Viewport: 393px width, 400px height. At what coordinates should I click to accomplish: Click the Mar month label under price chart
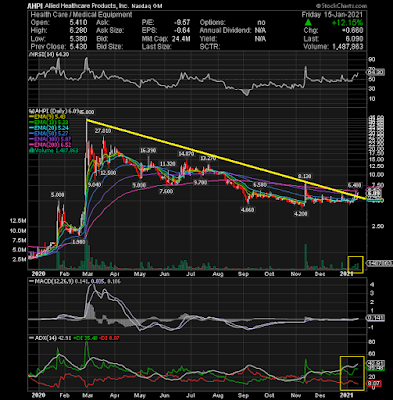87,274
